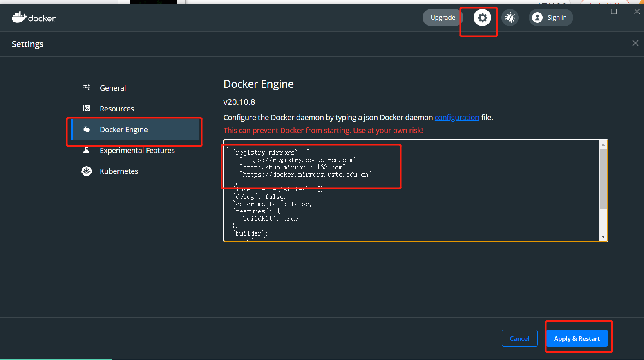644x360 pixels.
Task: Open Settings via the gear icon
Action: coord(482,18)
